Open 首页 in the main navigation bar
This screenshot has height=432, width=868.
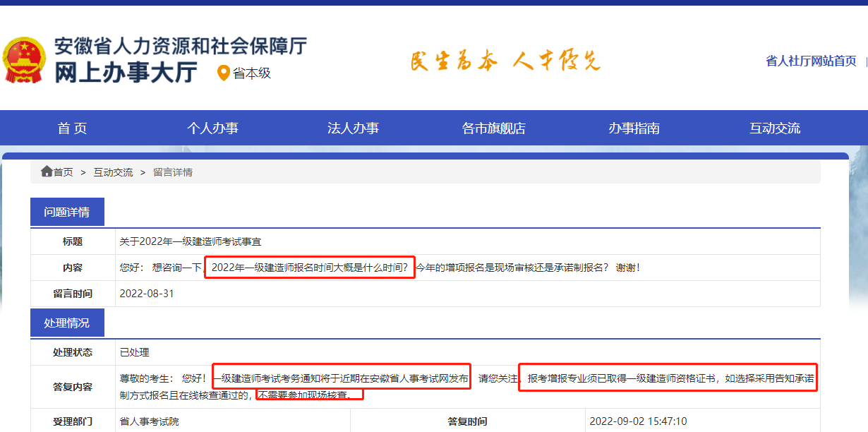coord(72,128)
